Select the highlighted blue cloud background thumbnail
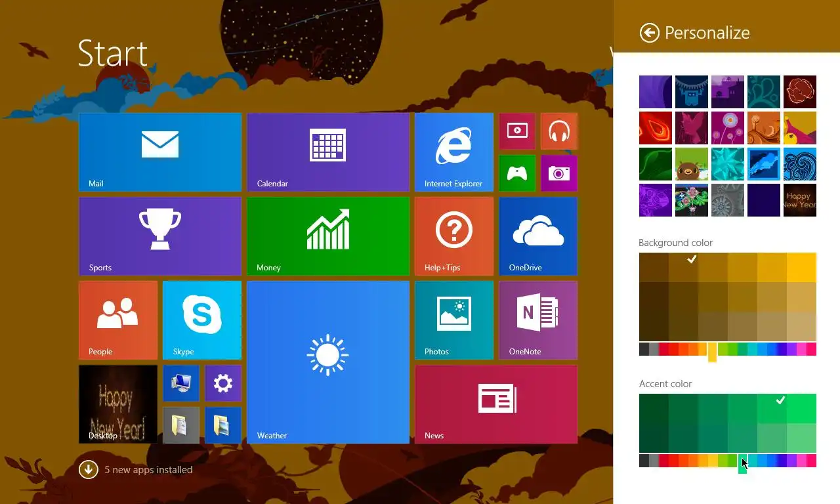 coord(764,164)
